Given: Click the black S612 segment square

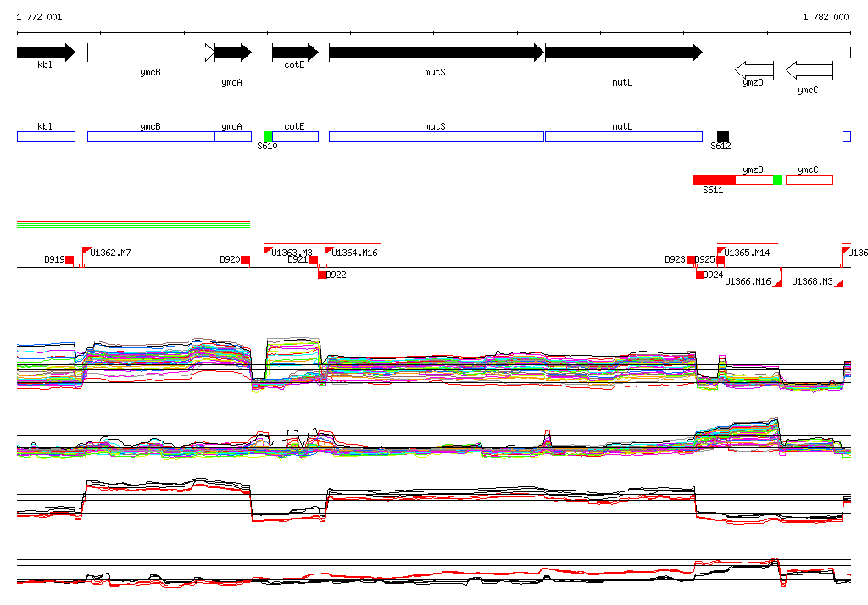Looking at the screenshot, I should click(722, 136).
